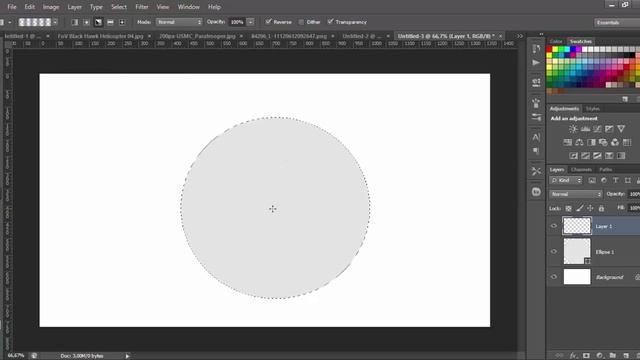Open the Filter menu
This screenshot has height=360, width=640.
142,7
